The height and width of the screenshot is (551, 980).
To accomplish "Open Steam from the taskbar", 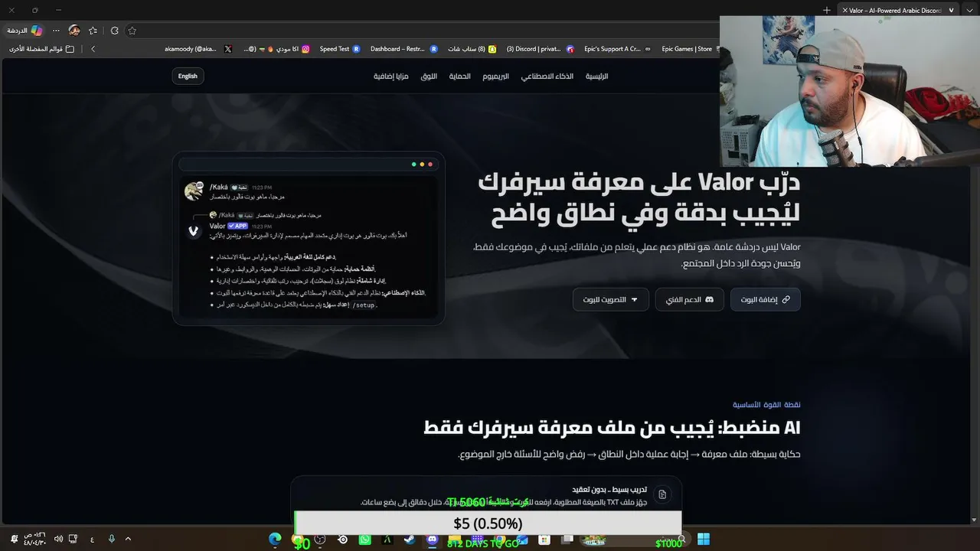I will pos(410,540).
